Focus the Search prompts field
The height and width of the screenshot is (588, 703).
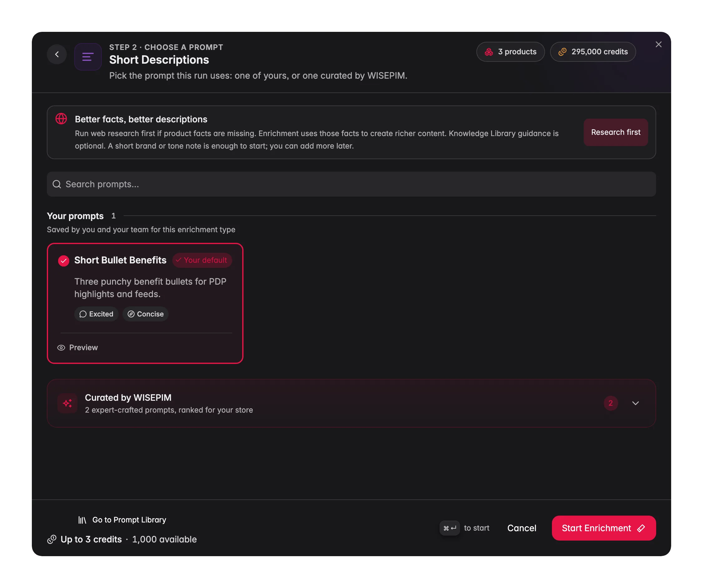(351, 184)
